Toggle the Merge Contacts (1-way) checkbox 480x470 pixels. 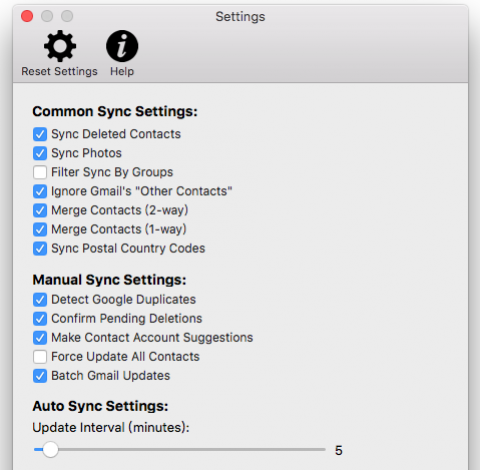[x=40, y=229]
